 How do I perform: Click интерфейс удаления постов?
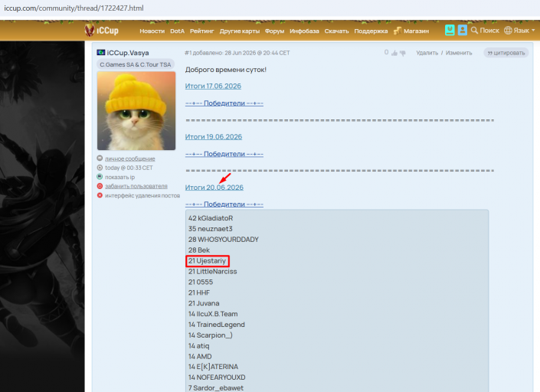click(x=142, y=195)
